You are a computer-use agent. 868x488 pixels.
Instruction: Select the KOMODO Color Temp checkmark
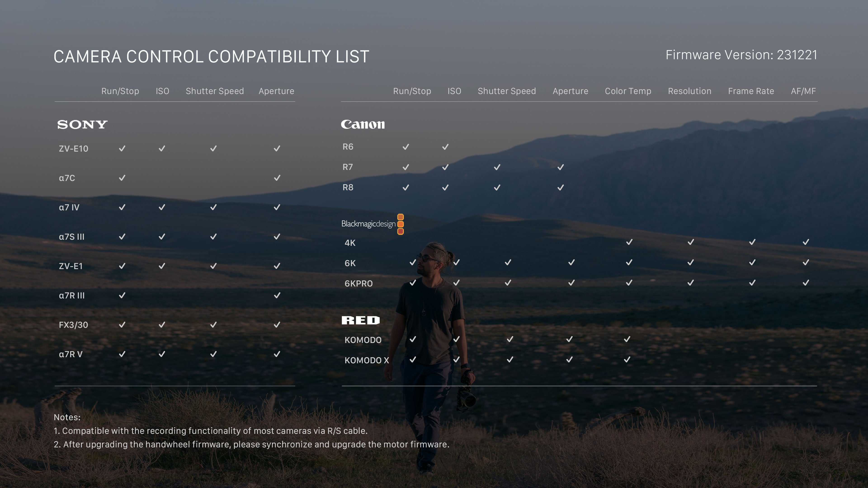[x=627, y=339]
